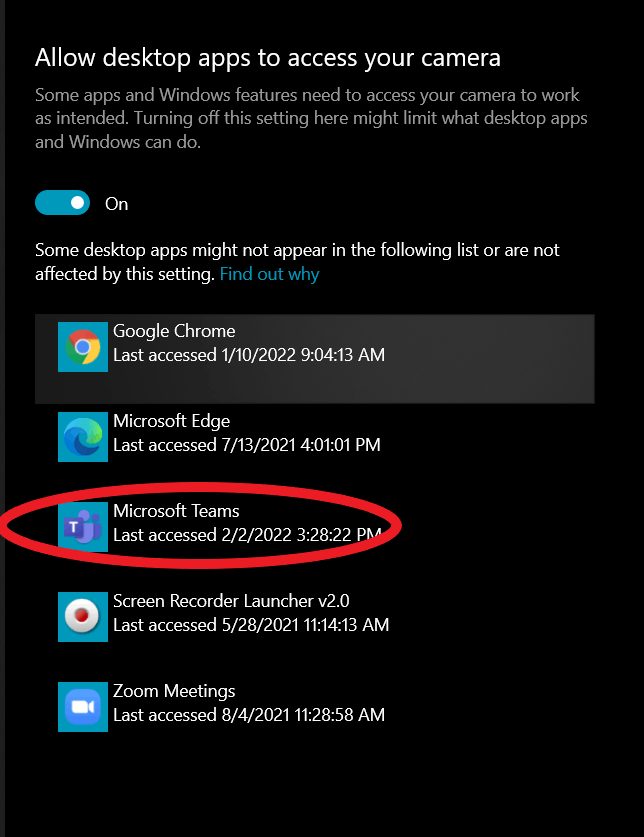Select Screen Recorder Launcher v2.0 entry name
The width and height of the screenshot is (644, 837).
click(x=231, y=601)
